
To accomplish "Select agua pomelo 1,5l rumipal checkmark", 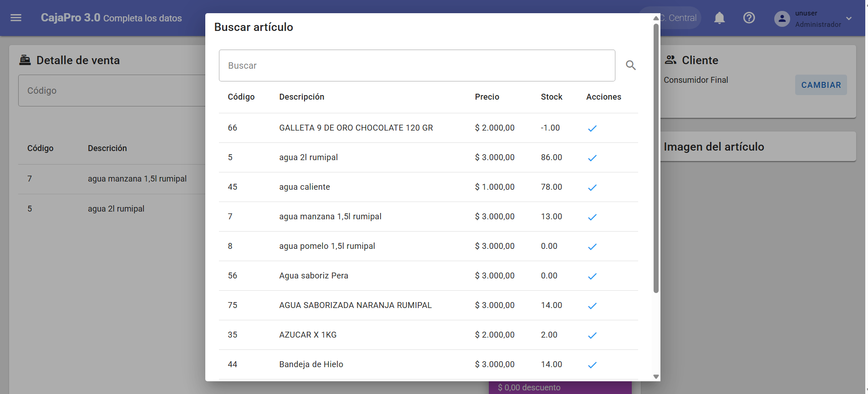I will click(x=592, y=247).
